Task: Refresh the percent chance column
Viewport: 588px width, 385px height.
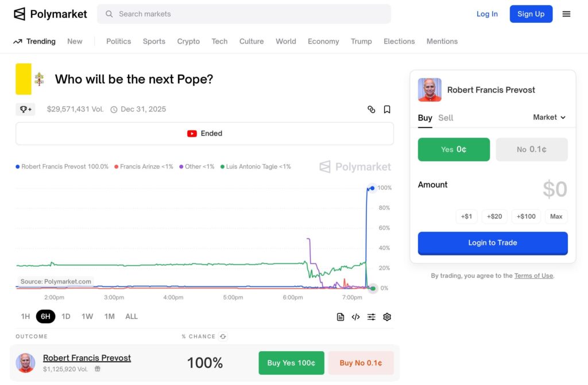Action: click(x=223, y=336)
